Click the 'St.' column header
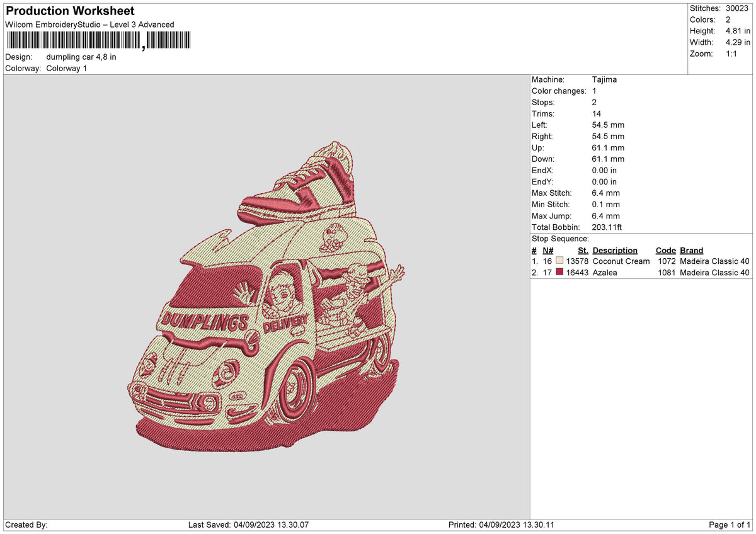The image size is (756, 534). click(582, 250)
